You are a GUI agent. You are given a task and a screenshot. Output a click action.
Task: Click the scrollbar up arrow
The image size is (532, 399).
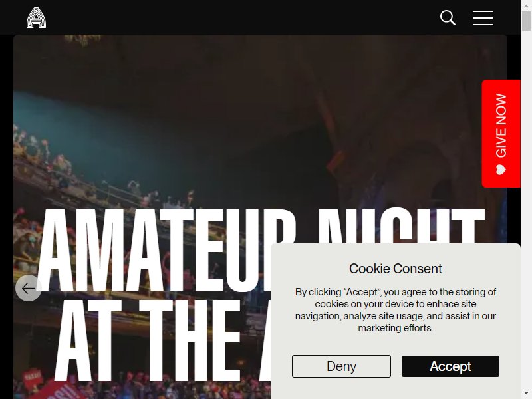click(x=526, y=6)
